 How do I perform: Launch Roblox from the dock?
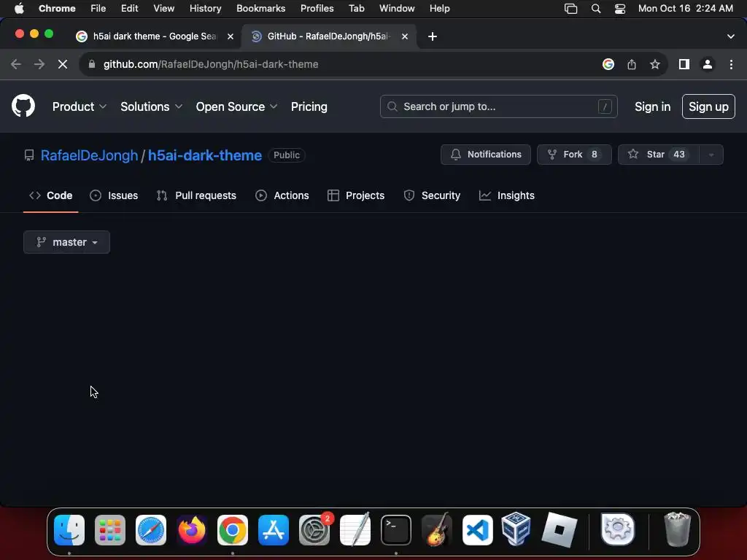coord(560,530)
